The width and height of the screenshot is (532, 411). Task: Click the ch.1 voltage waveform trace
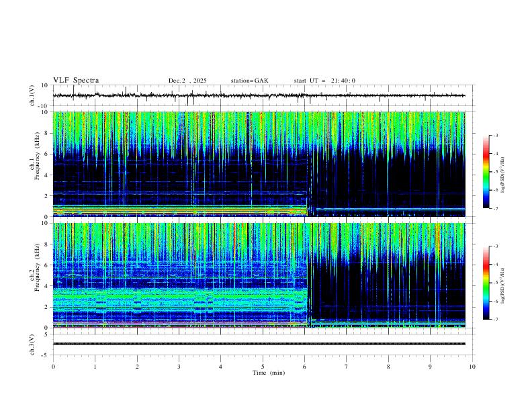[x=259, y=95]
